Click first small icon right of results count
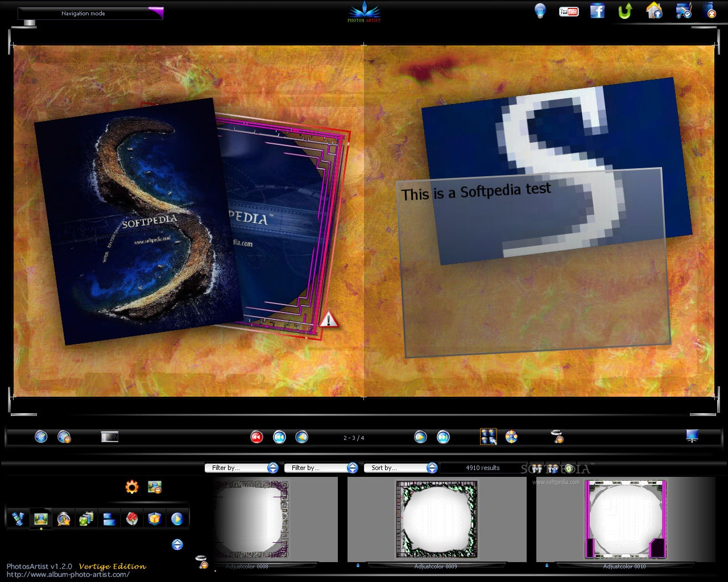 pyautogui.click(x=536, y=468)
